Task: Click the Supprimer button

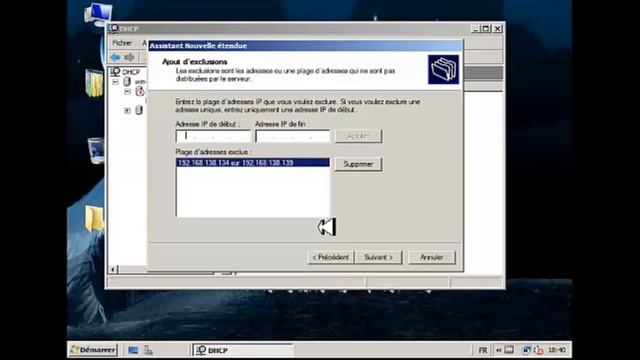Action: [x=358, y=164]
